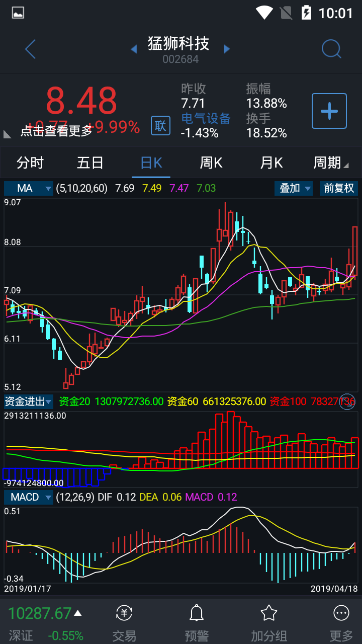
Task: Tap the expand icon on the 资金 chart
Action: coord(347,401)
